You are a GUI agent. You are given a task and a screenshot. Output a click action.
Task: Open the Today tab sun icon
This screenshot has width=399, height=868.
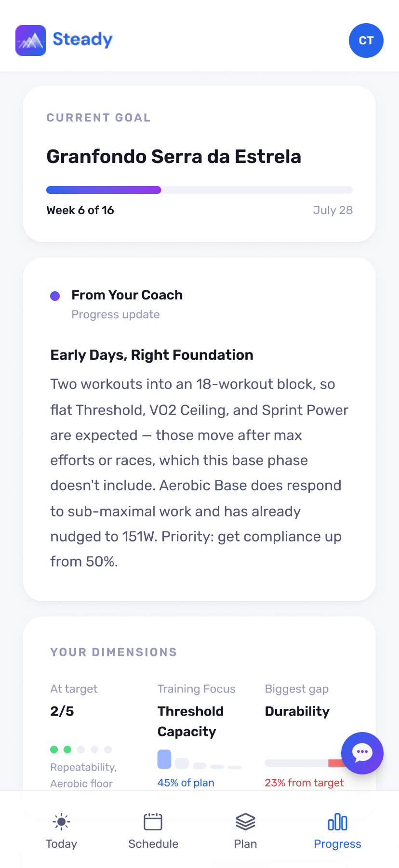61,822
